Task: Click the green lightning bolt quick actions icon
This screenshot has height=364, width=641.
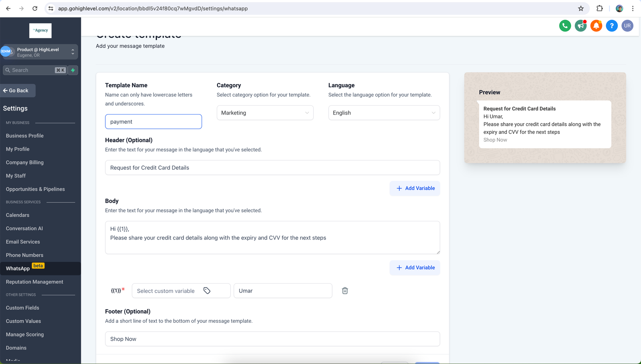Action: coord(73,70)
